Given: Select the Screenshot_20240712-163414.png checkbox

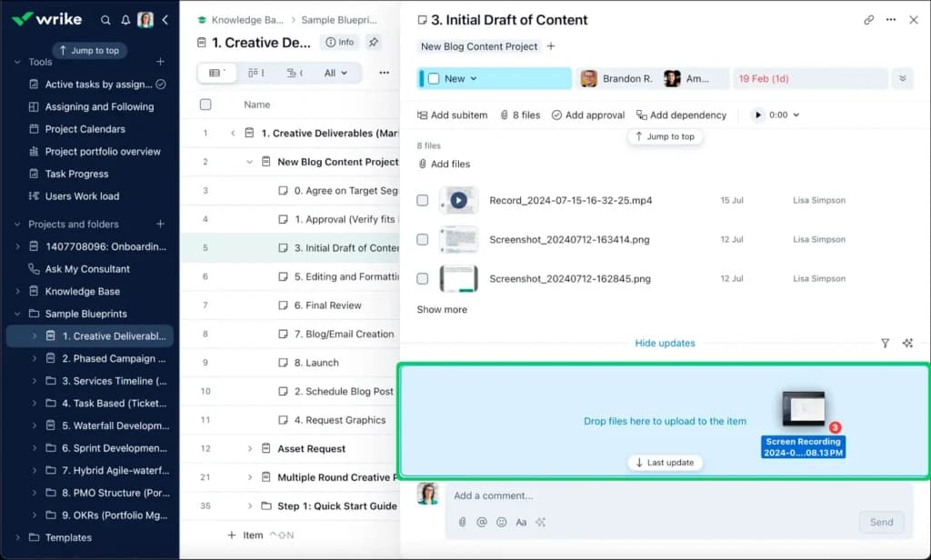Looking at the screenshot, I should tap(422, 239).
